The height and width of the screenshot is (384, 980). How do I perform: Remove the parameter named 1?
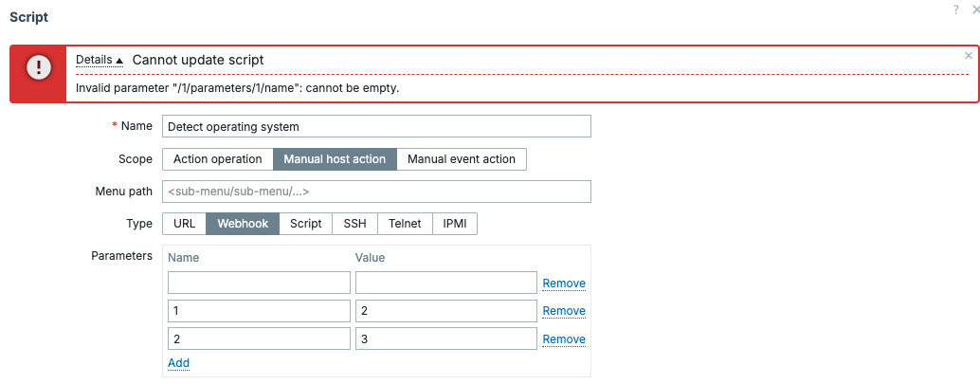563,311
